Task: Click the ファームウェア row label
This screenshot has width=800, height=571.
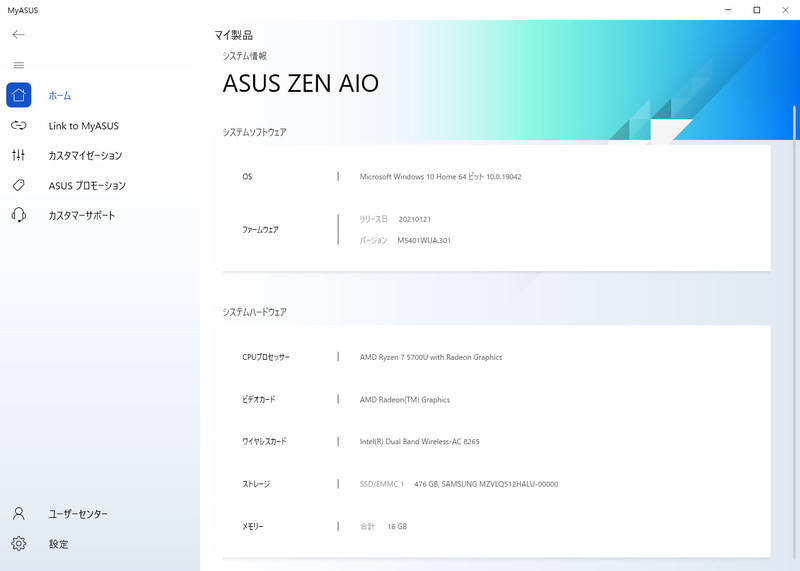Action: tap(260, 230)
